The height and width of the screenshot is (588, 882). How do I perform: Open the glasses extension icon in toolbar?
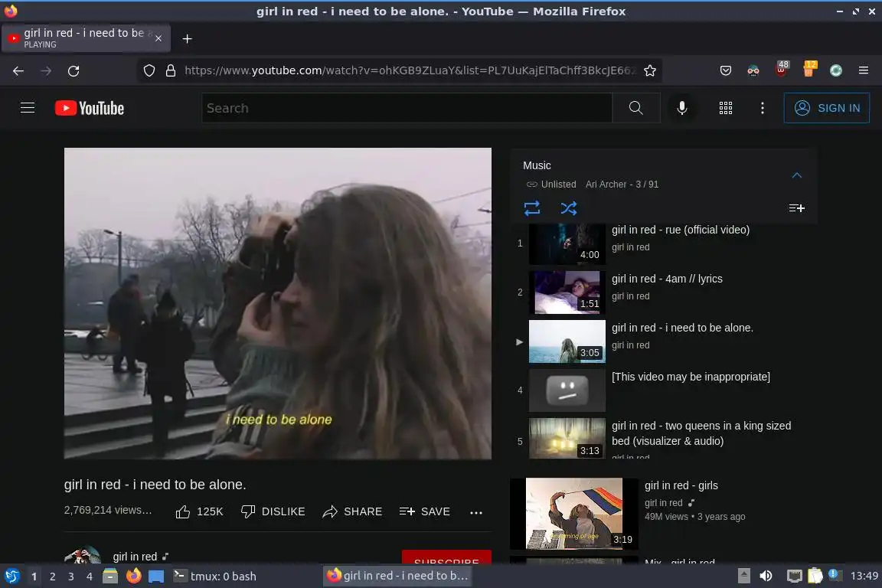click(753, 71)
